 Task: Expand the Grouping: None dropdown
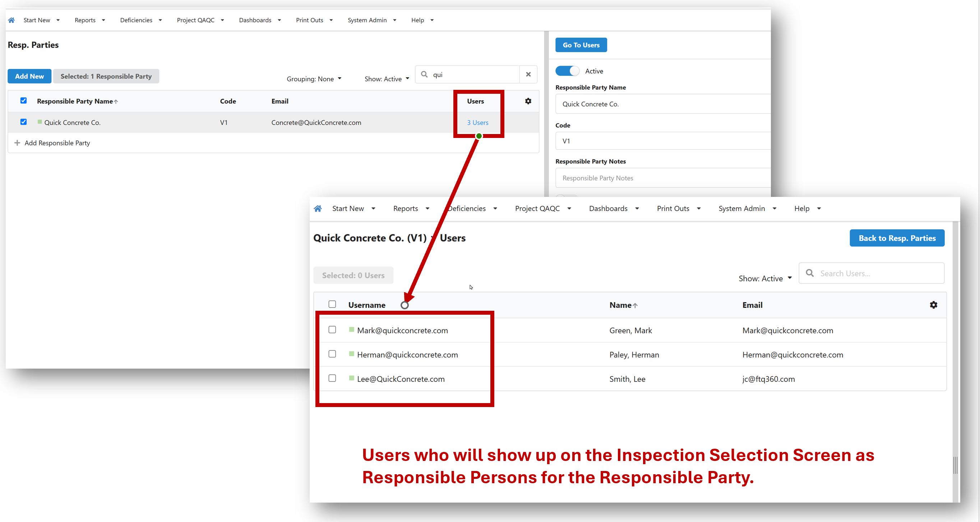pos(314,79)
